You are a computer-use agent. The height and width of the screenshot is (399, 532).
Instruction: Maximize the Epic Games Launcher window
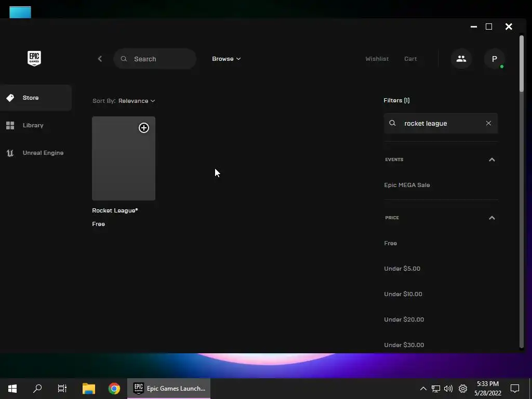pyautogui.click(x=489, y=26)
